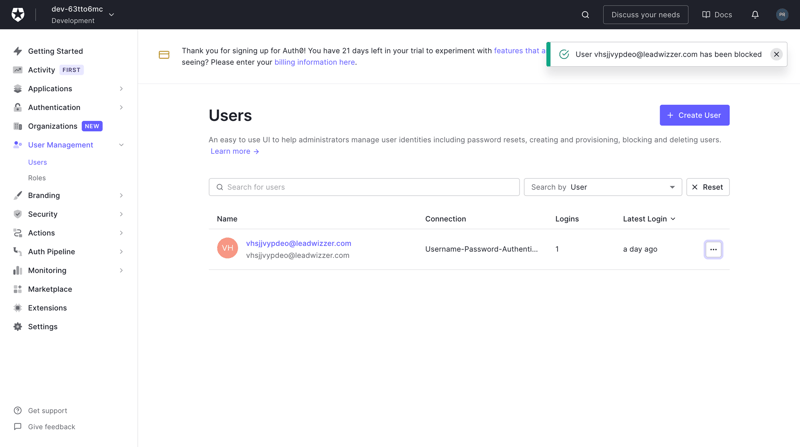Click the Reset search button
The image size is (800, 447).
(x=708, y=187)
